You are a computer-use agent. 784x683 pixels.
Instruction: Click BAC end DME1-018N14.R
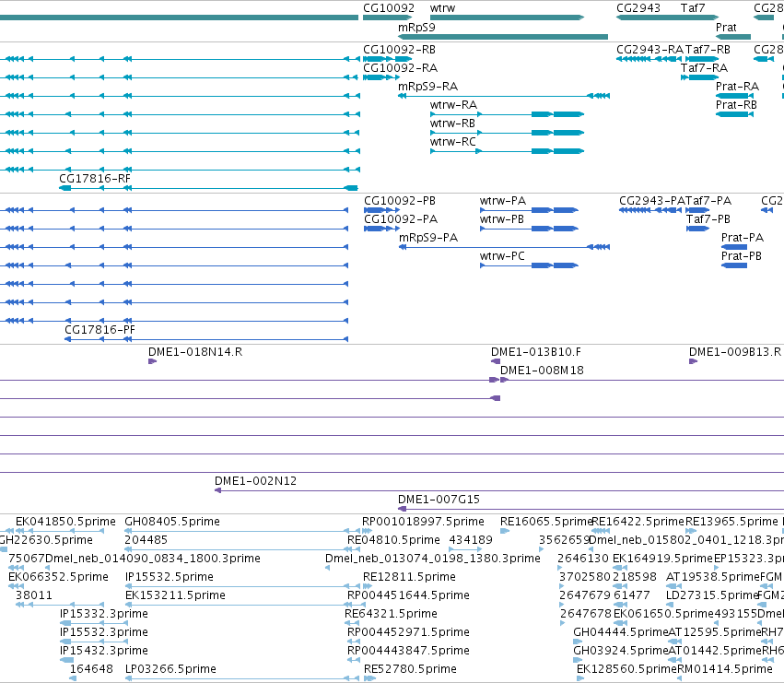point(195,352)
